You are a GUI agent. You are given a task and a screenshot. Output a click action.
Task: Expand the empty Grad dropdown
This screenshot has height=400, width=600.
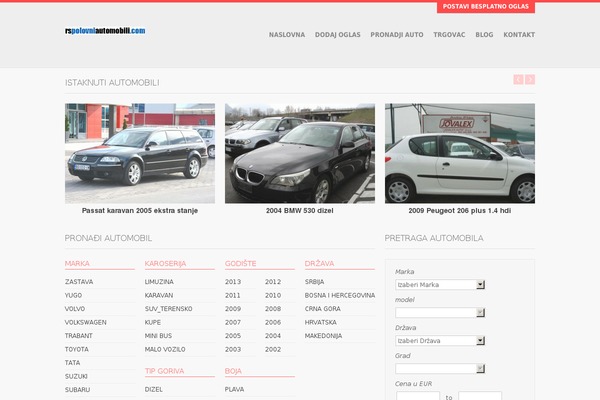point(440,368)
